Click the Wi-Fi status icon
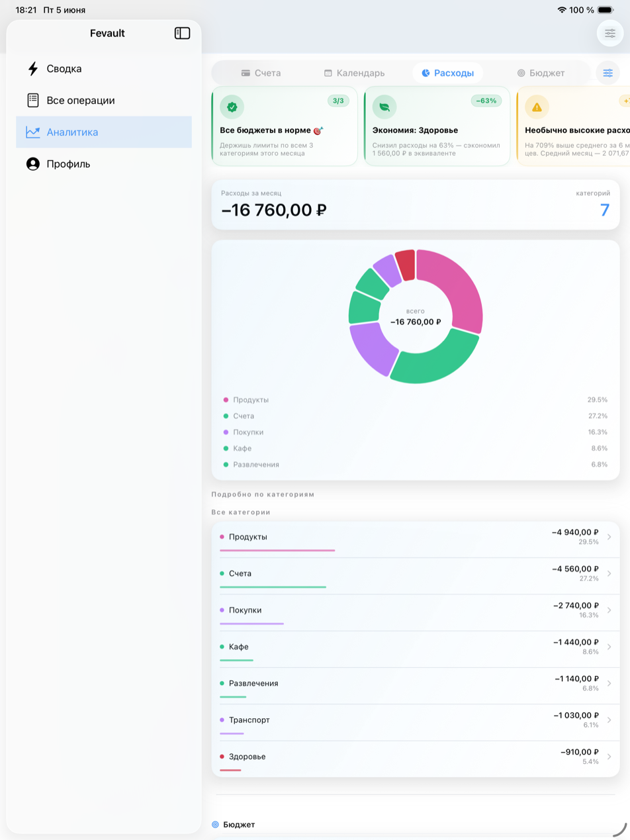 (562, 10)
